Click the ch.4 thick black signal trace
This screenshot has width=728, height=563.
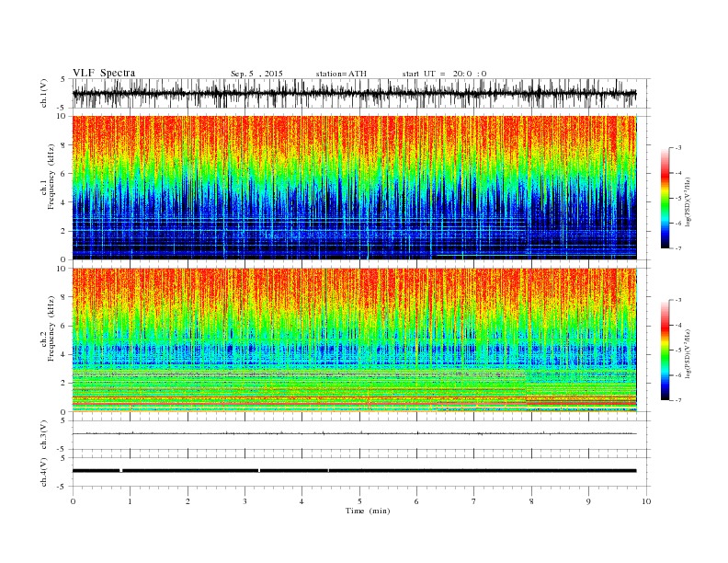pyautogui.click(x=354, y=471)
